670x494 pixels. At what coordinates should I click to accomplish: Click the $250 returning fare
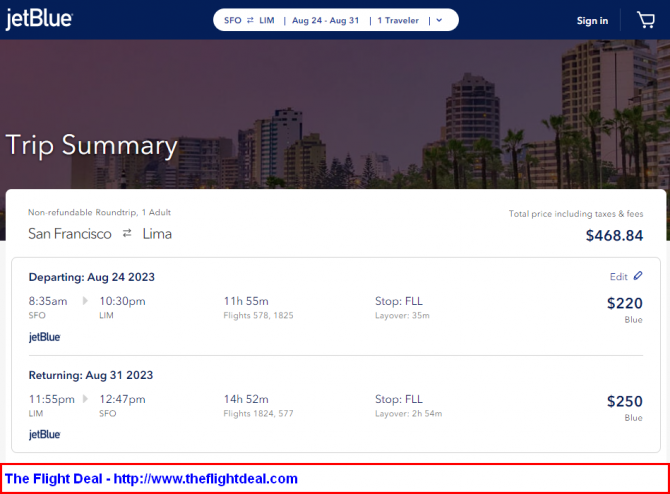625,401
